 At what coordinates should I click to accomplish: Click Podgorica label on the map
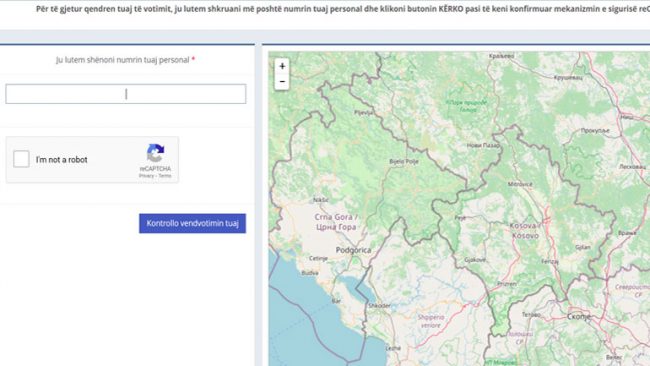pyautogui.click(x=353, y=250)
